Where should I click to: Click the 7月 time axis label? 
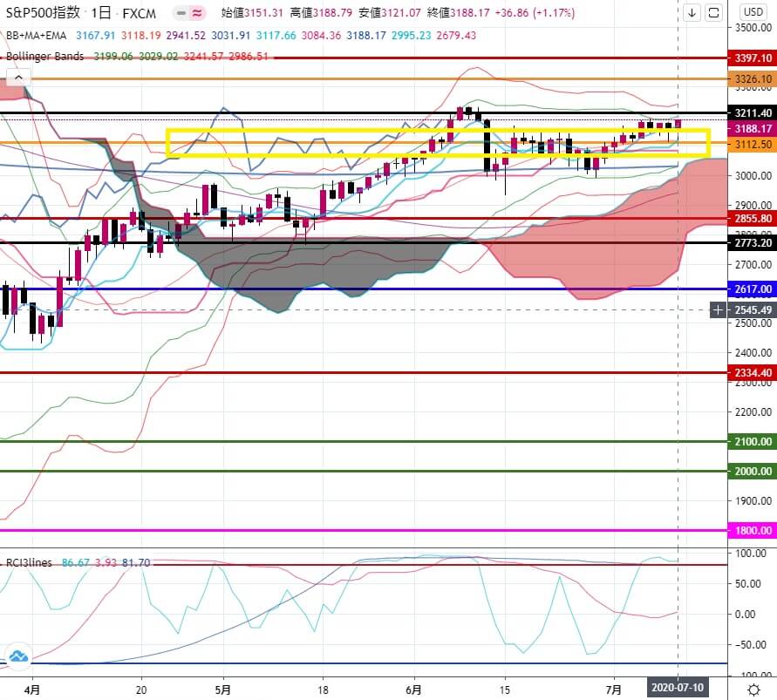[614, 690]
